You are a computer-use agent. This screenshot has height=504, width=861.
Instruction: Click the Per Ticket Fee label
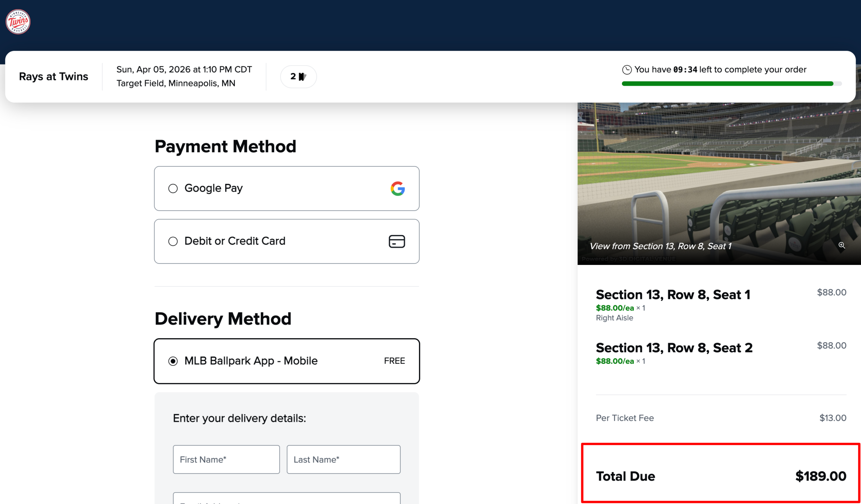click(625, 418)
